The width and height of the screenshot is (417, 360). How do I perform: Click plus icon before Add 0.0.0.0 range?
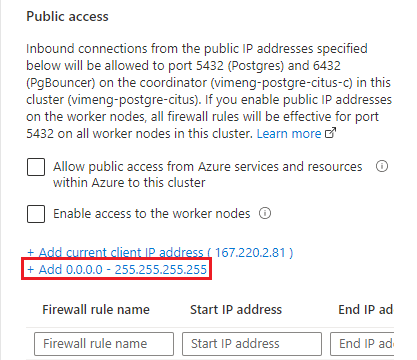[x=31, y=269]
